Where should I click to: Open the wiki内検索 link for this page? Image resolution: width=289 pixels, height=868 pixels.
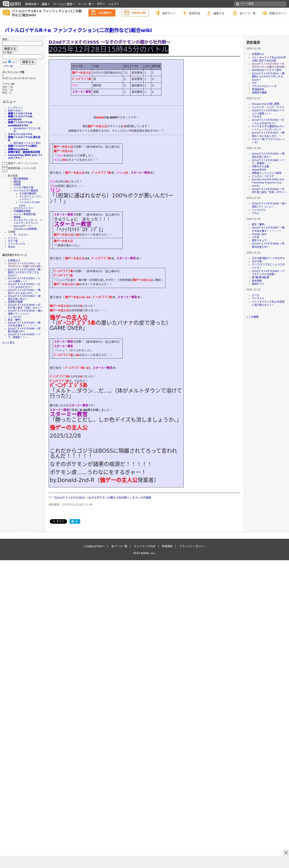102,497
